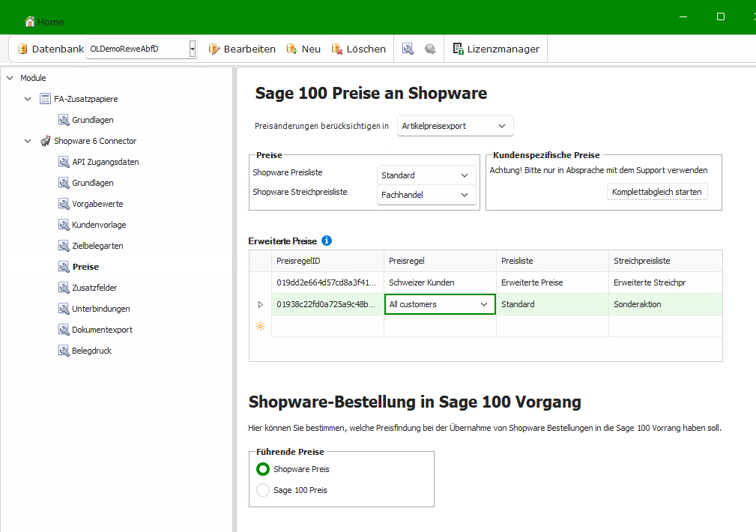Open the Artikelpreisexport dropdown
The image size is (756, 532).
click(455, 126)
